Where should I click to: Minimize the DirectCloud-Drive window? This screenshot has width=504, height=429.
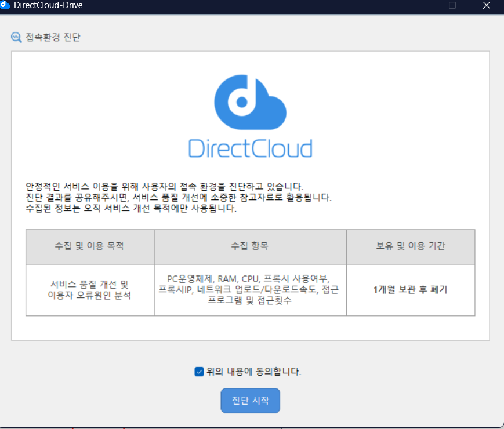click(419, 5)
